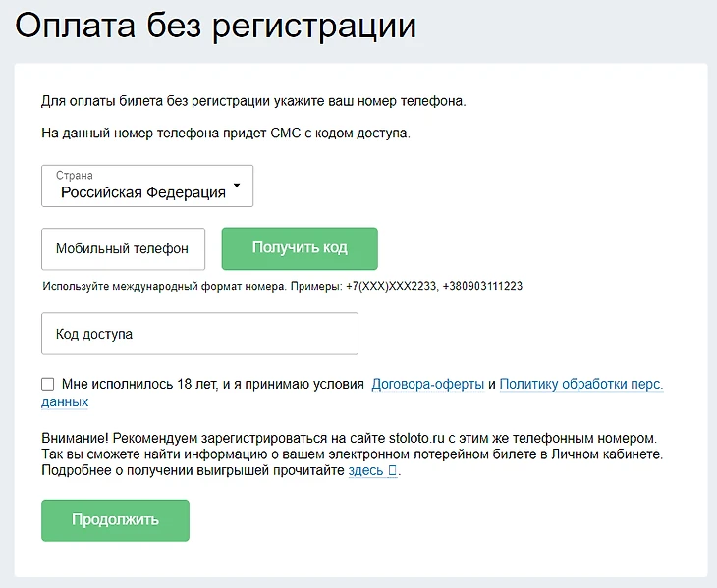Image resolution: width=717 pixels, height=588 pixels.
Task: Click the external link icon after здесь
Action: tap(392, 471)
